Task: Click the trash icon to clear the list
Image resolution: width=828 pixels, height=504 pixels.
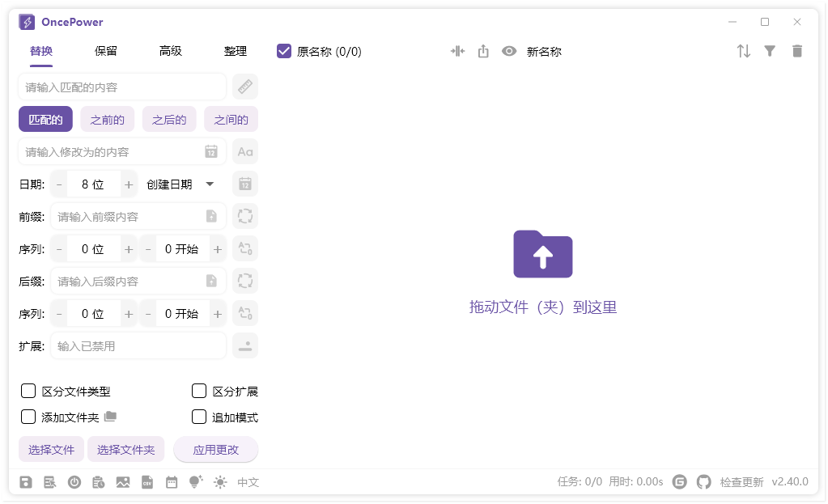Action: click(796, 50)
